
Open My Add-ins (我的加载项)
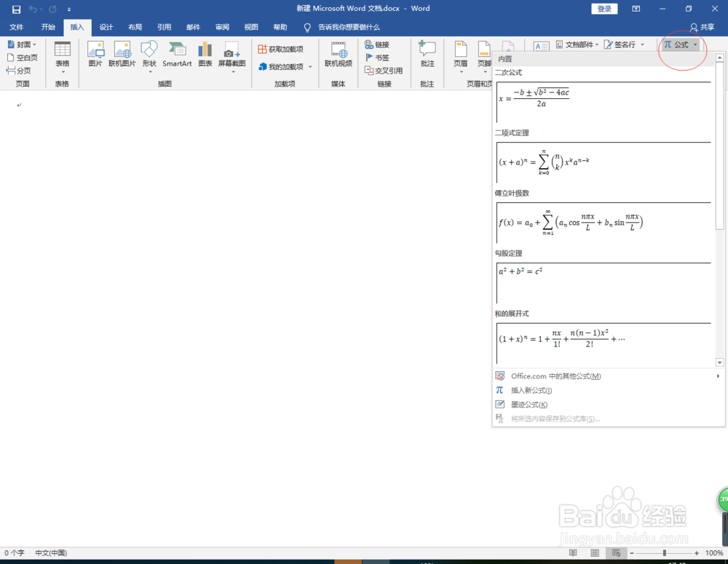point(281,67)
